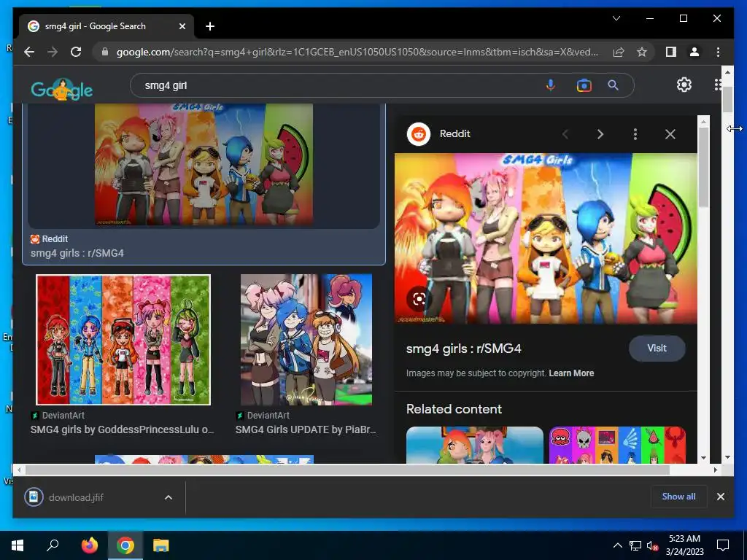Click the Reddit source label under the result

pos(49,239)
